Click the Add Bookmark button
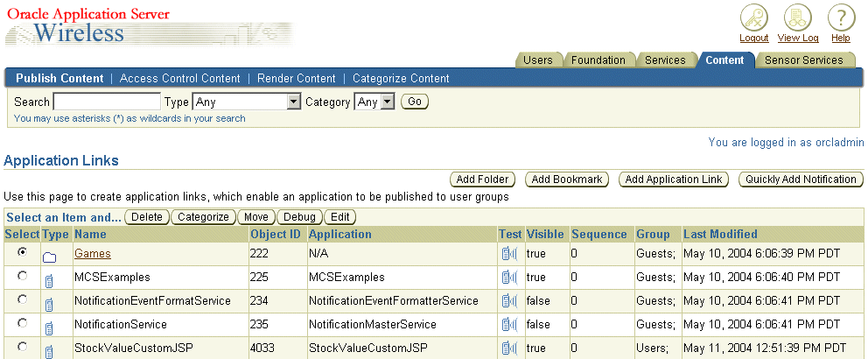The image size is (868, 359). point(567,179)
